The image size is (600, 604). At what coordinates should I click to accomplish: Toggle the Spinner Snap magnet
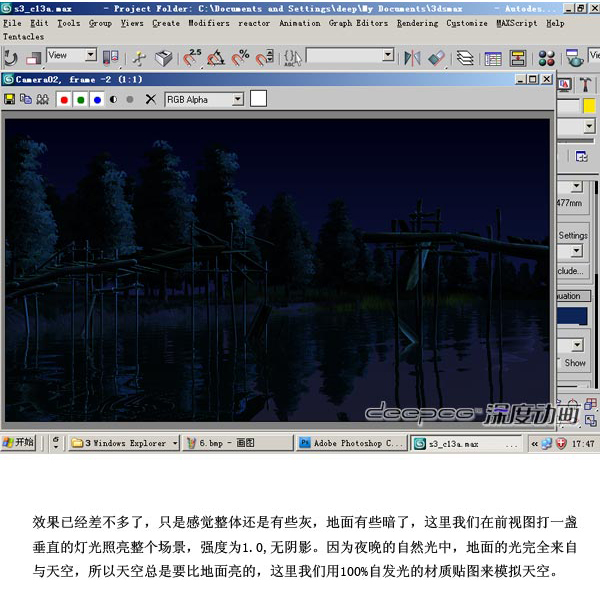point(265,58)
